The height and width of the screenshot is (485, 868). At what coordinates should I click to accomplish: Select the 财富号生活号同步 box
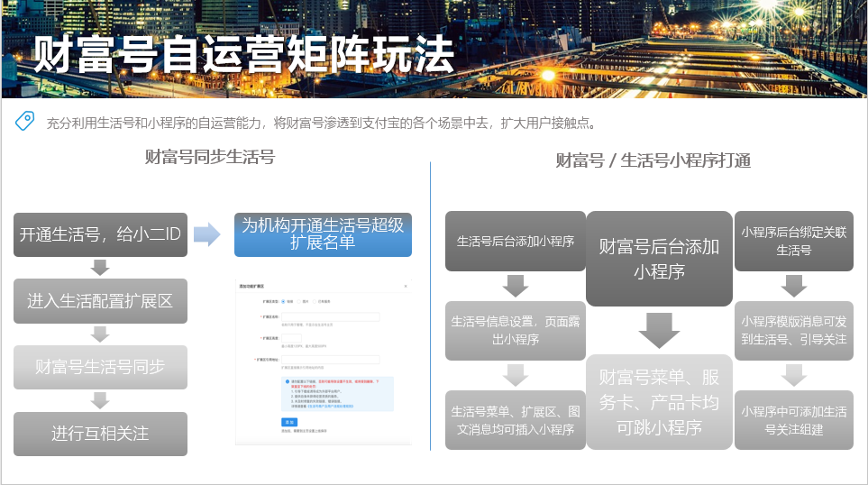click(100, 367)
